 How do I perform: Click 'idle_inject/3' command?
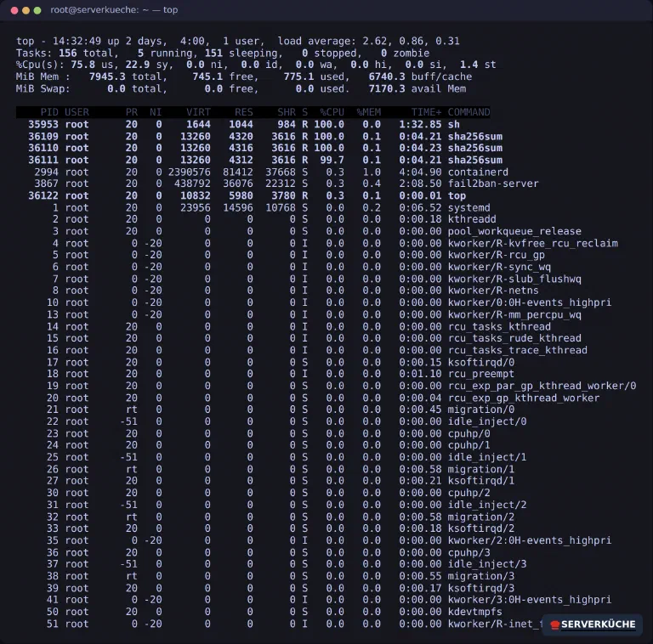click(x=487, y=564)
